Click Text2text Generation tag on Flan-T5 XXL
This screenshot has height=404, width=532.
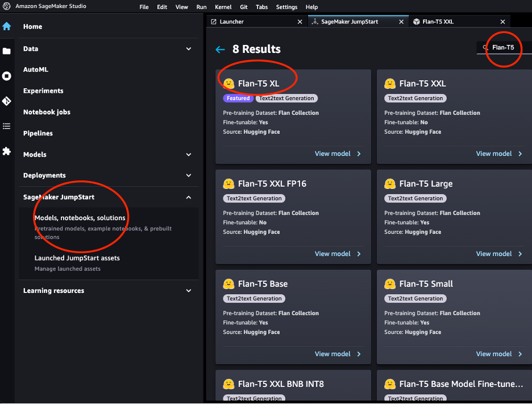[415, 98]
